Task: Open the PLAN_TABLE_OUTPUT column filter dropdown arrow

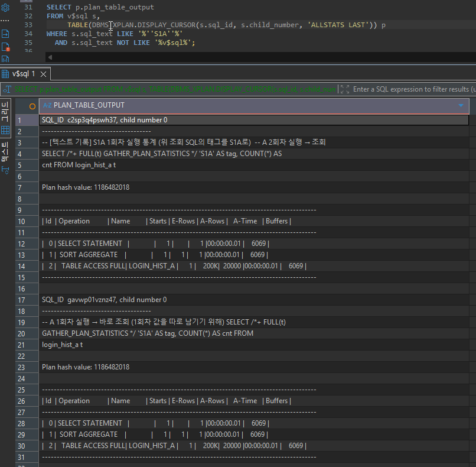Action: (461, 105)
